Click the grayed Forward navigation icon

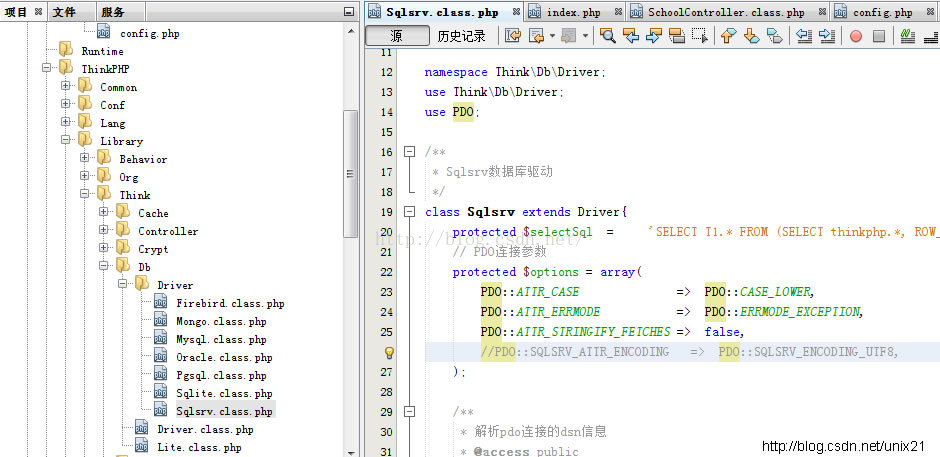pyautogui.click(x=568, y=36)
